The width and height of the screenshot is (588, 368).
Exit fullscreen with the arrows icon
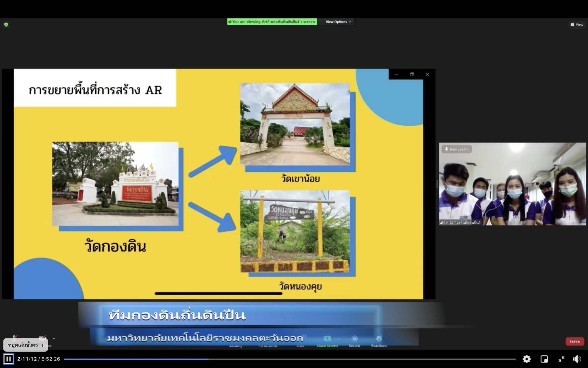click(x=561, y=359)
